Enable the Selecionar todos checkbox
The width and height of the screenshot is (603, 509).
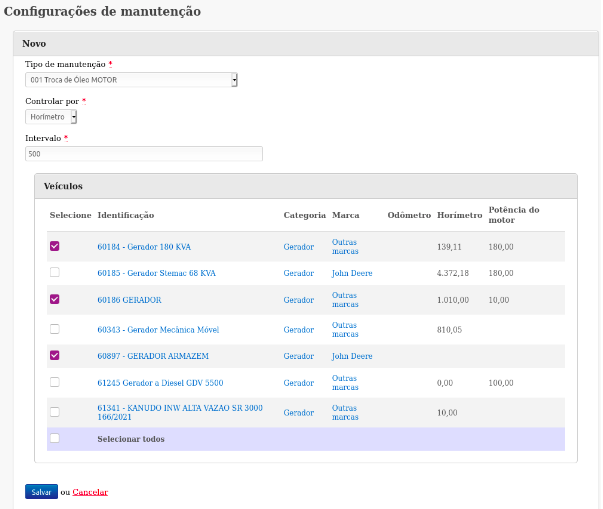[55, 438]
